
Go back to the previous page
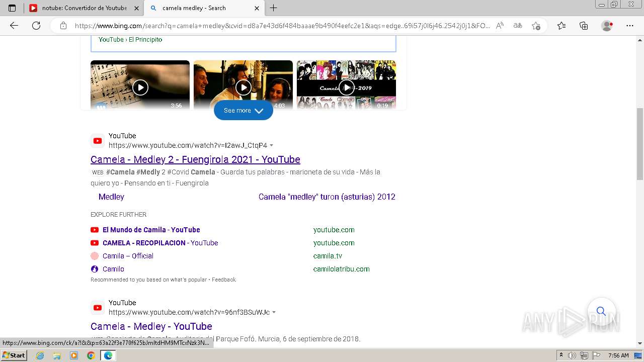[x=14, y=26]
